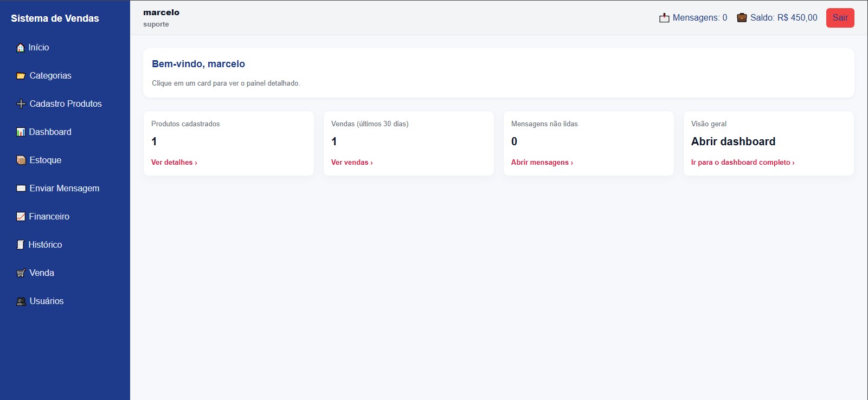Click the envelope icon beside Enviar Mensagem
The height and width of the screenshot is (400, 868).
coord(21,189)
